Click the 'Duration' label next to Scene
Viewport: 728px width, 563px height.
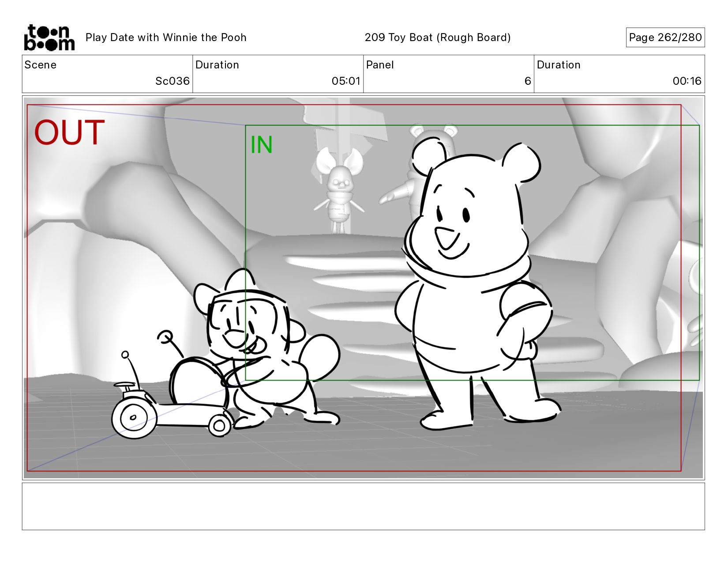tap(217, 65)
